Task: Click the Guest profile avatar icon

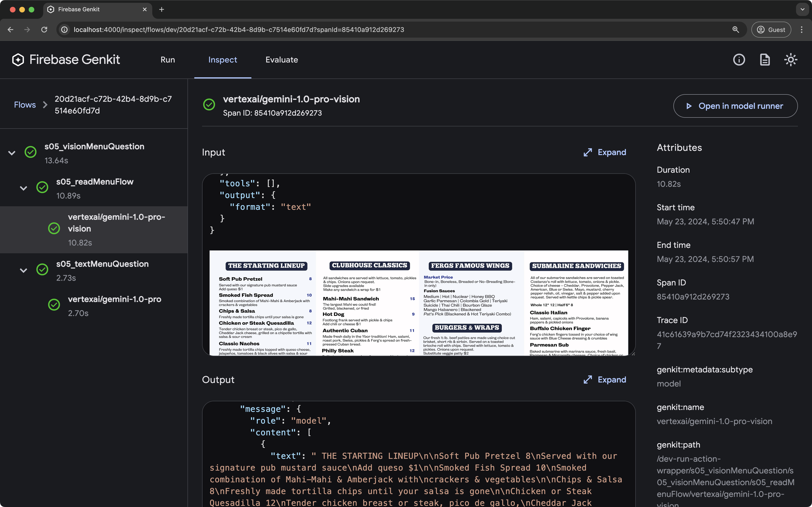Action: [x=760, y=30]
